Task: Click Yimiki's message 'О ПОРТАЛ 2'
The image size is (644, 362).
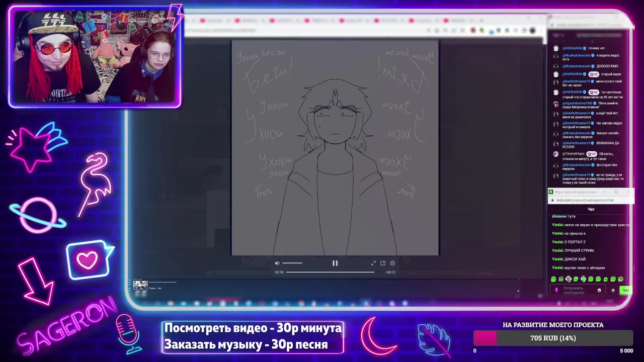Action: pyautogui.click(x=575, y=242)
